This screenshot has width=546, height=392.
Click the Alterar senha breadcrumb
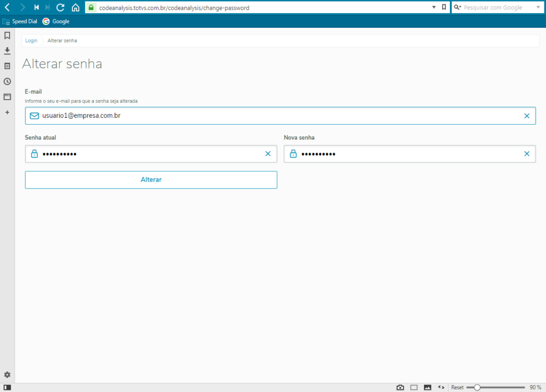click(x=62, y=40)
